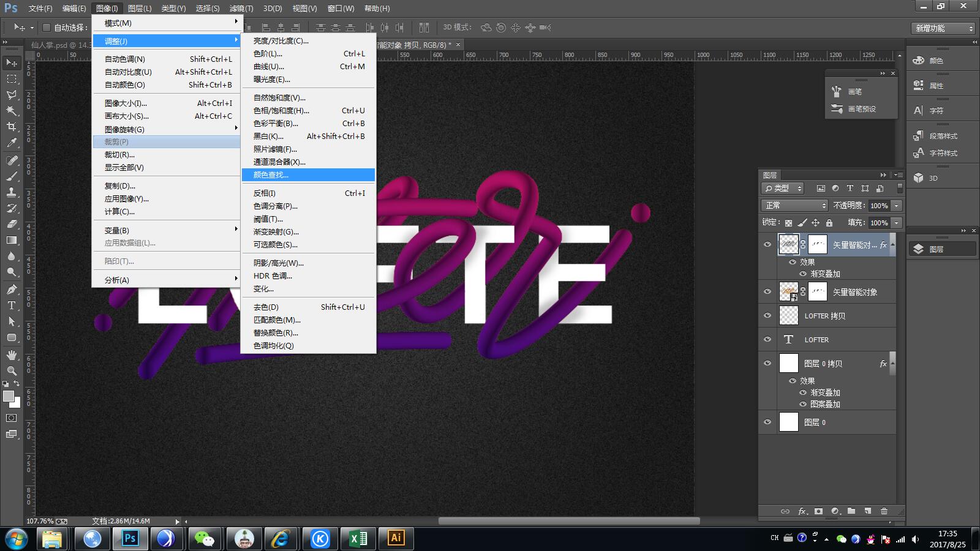Select the Dodge tool
This screenshot has height=551, width=980.
[x=12, y=272]
